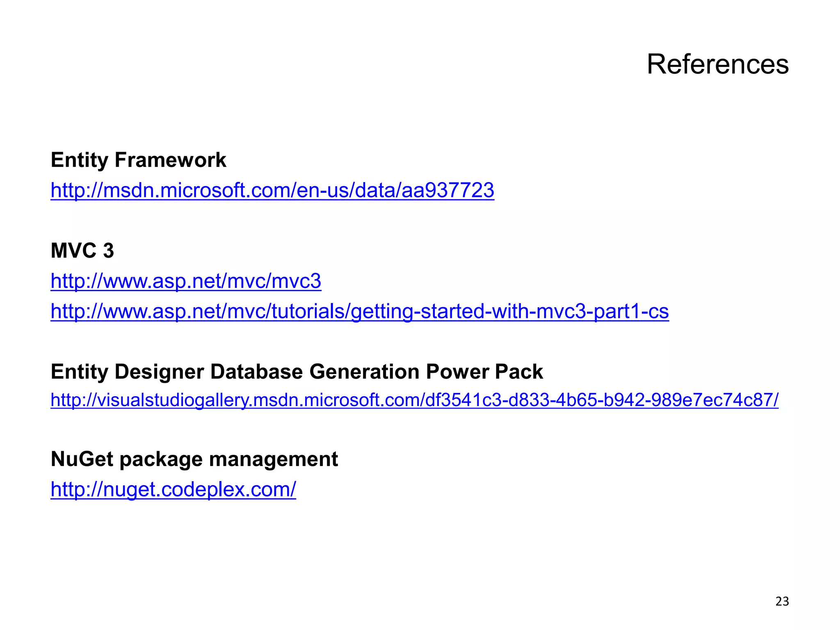Click the NuGet package management heading
The height and width of the screenshot is (630, 840).
pos(194,459)
